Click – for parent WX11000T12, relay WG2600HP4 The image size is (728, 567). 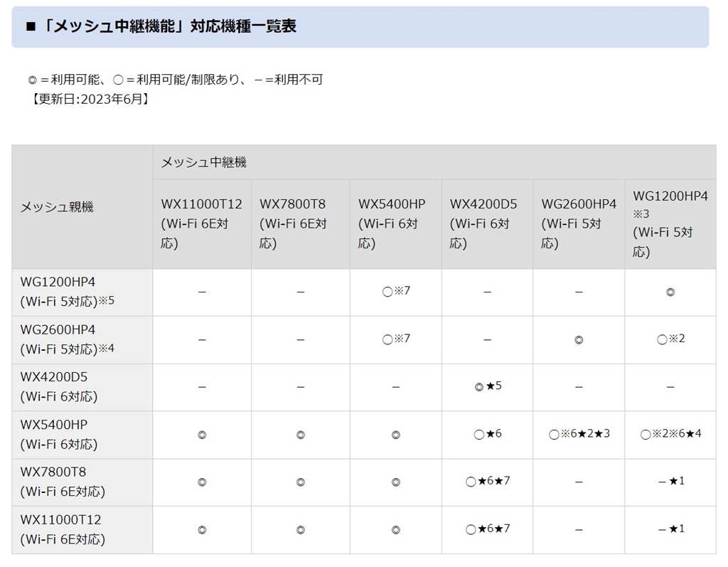[579, 530]
